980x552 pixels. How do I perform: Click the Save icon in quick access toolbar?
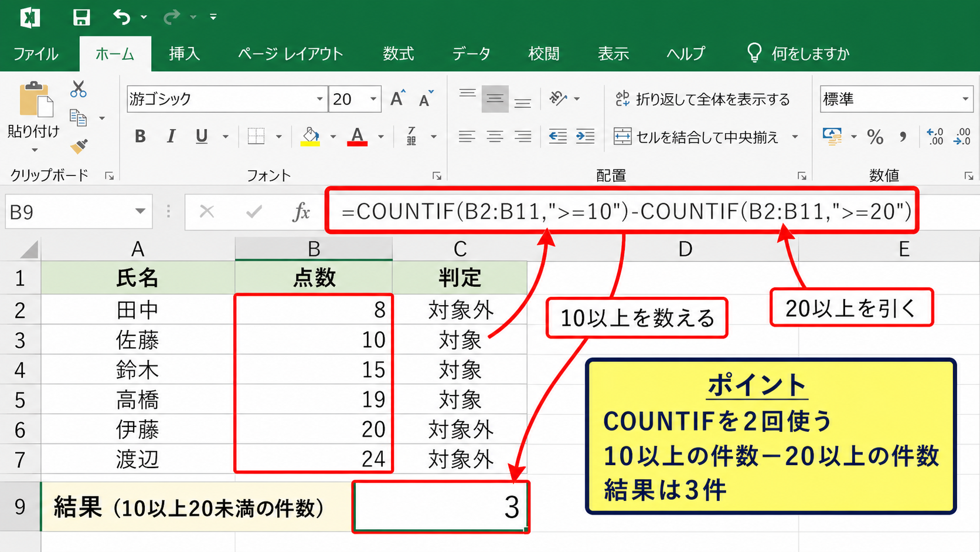tap(81, 17)
